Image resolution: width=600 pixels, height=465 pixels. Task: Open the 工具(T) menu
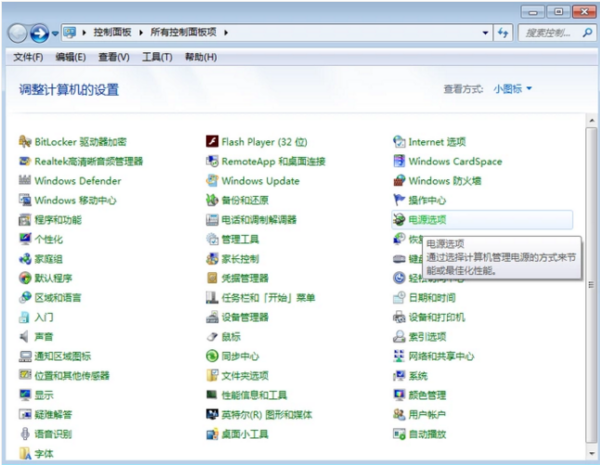[x=157, y=57]
